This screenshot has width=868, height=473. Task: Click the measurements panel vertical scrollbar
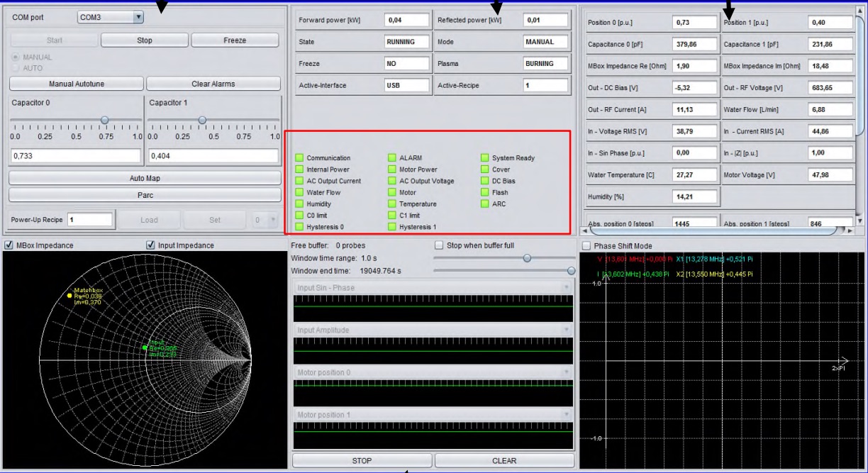pyautogui.click(x=860, y=117)
